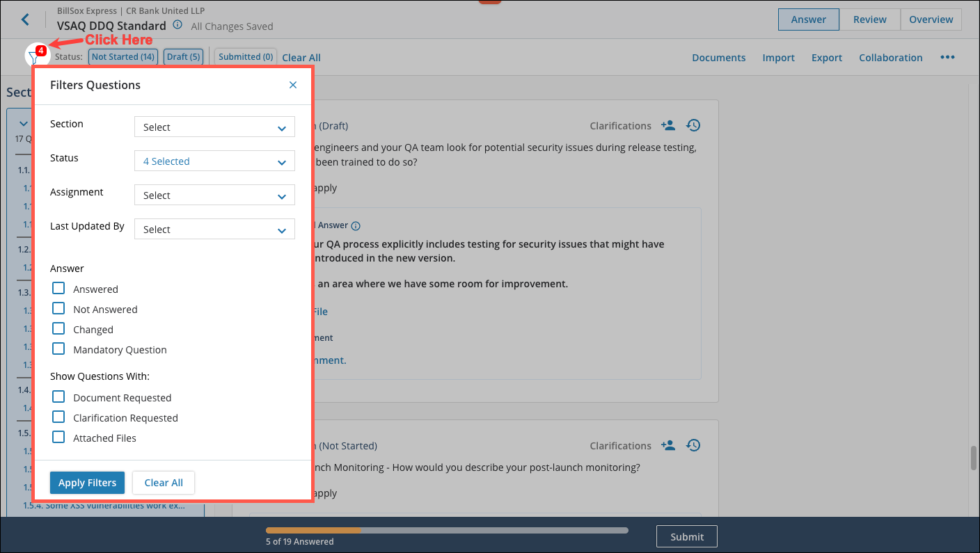The image size is (980, 553).
Task: Switch to the Overview tab
Action: pos(931,19)
